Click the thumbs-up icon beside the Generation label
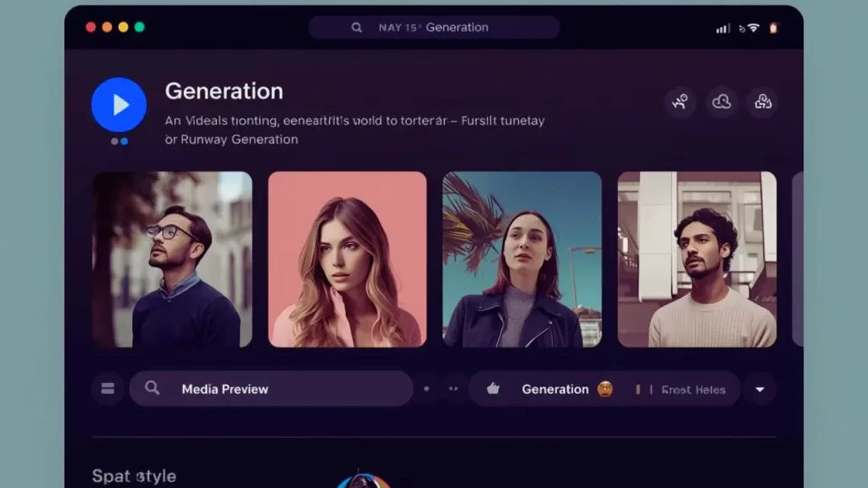Image resolution: width=868 pixels, height=488 pixels. pos(492,389)
